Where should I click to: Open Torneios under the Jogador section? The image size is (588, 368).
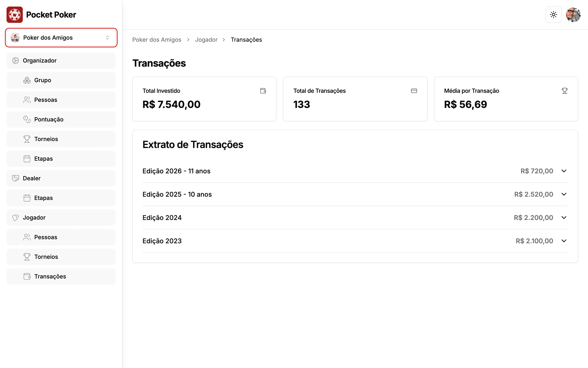pos(61,257)
